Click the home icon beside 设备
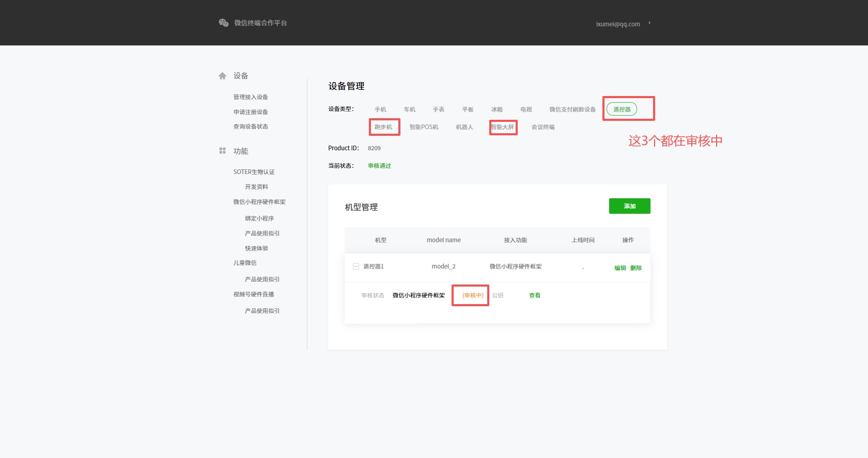The height and width of the screenshot is (458, 868). tap(222, 76)
